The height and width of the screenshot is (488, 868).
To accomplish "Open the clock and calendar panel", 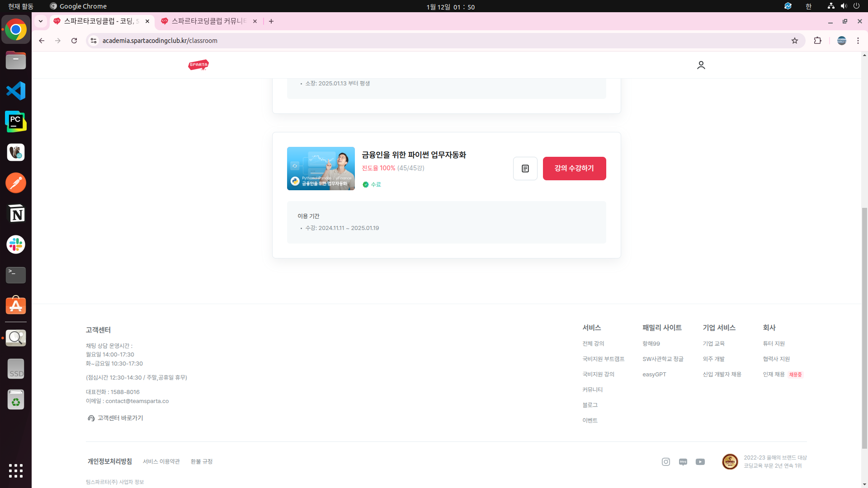I will [x=450, y=7].
